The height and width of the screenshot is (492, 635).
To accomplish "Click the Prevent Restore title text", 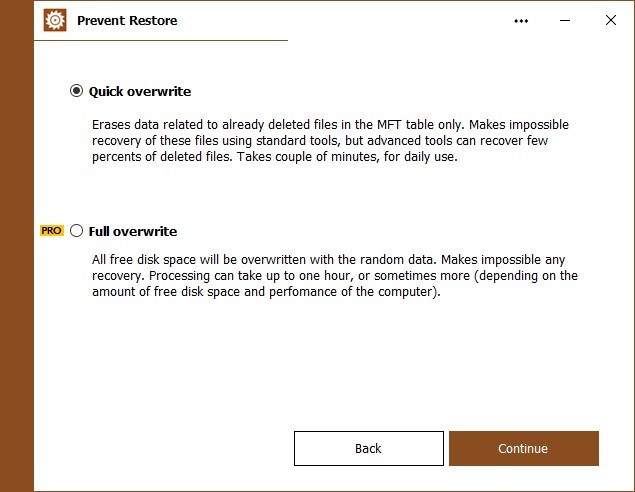I will (x=127, y=21).
